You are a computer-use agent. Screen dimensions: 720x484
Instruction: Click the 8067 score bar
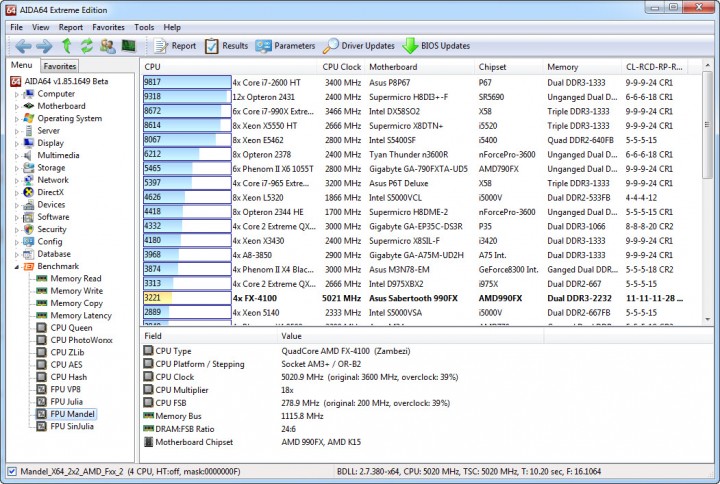(x=187, y=140)
